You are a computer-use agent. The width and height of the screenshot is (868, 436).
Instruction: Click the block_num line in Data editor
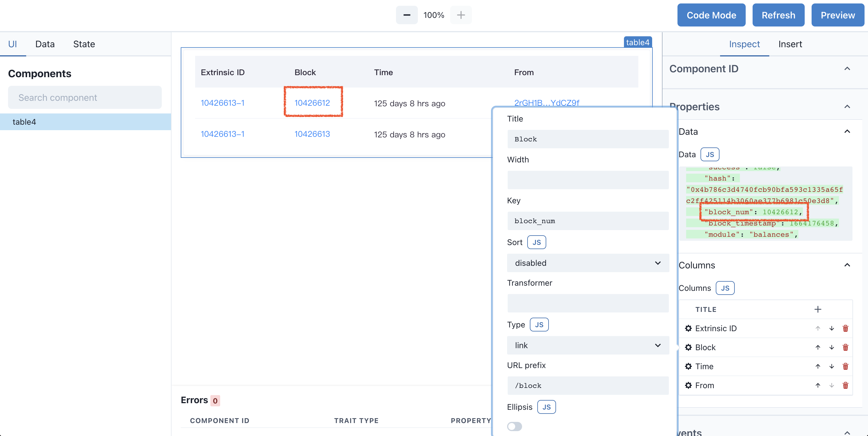[753, 212]
